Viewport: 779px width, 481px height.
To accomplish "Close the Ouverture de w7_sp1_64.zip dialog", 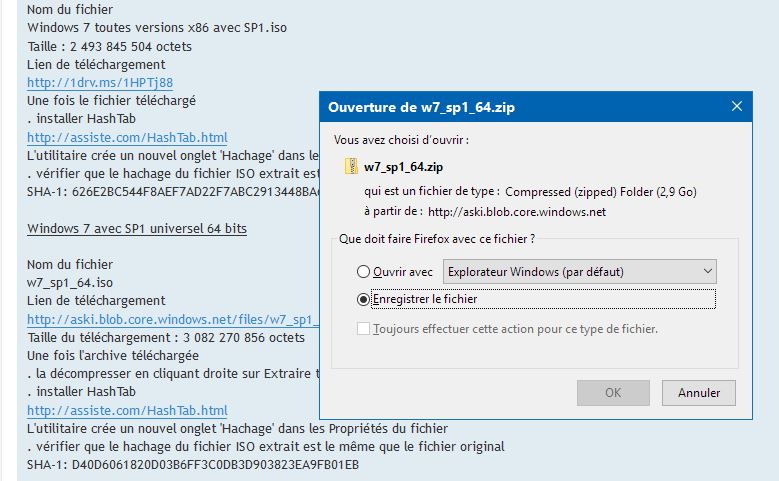I will click(x=737, y=106).
